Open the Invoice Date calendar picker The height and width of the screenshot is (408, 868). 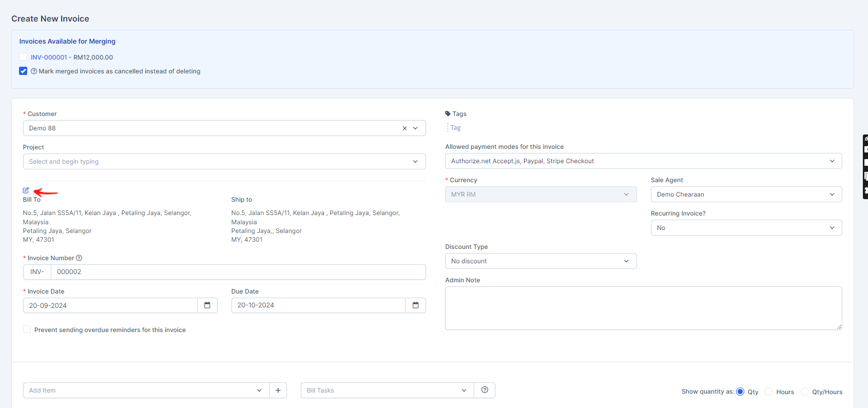[207, 305]
